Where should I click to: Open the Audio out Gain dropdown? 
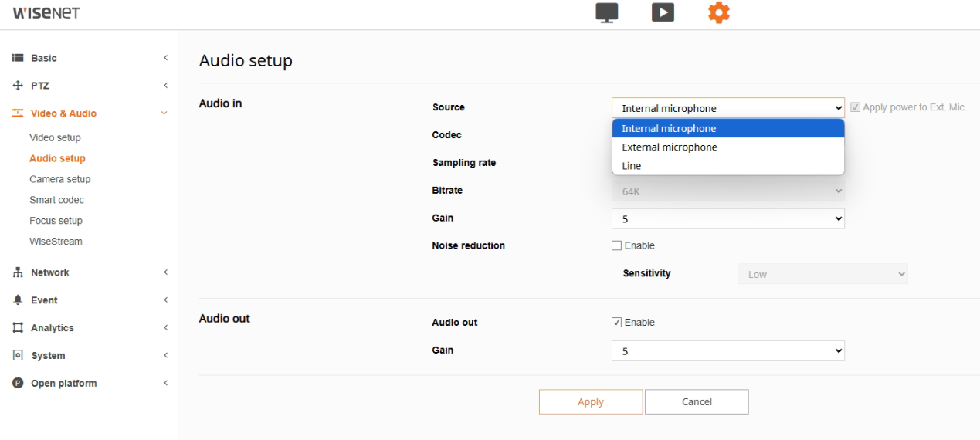(728, 351)
